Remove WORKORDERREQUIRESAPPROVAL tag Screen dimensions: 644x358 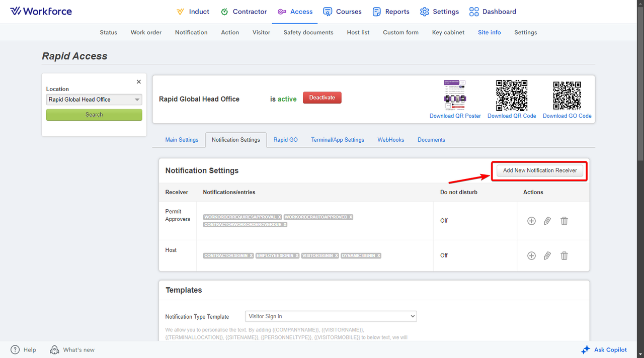pos(279,217)
